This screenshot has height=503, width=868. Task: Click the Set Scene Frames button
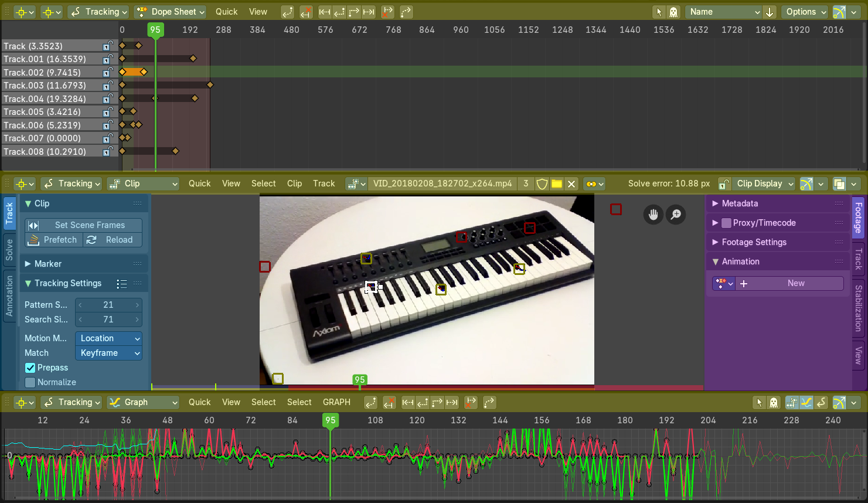click(83, 226)
